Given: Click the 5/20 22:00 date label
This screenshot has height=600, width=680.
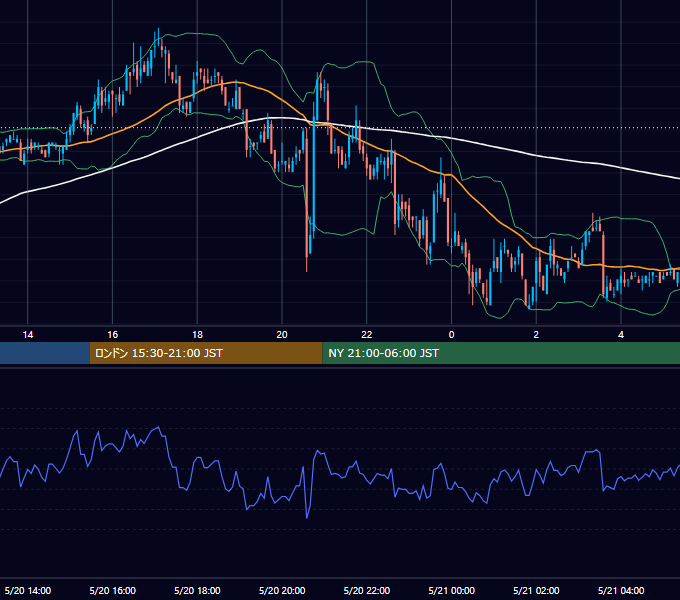Looking at the screenshot, I should click(367, 590).
